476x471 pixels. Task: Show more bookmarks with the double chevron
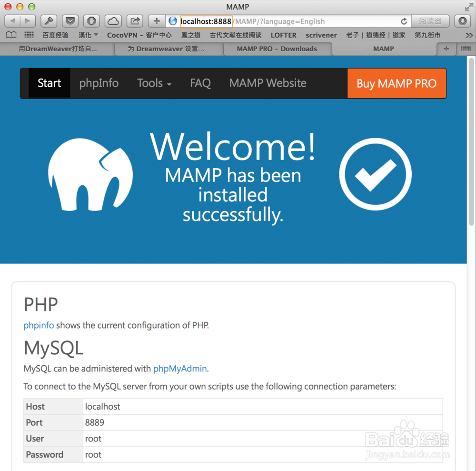[x=469, y=36]
